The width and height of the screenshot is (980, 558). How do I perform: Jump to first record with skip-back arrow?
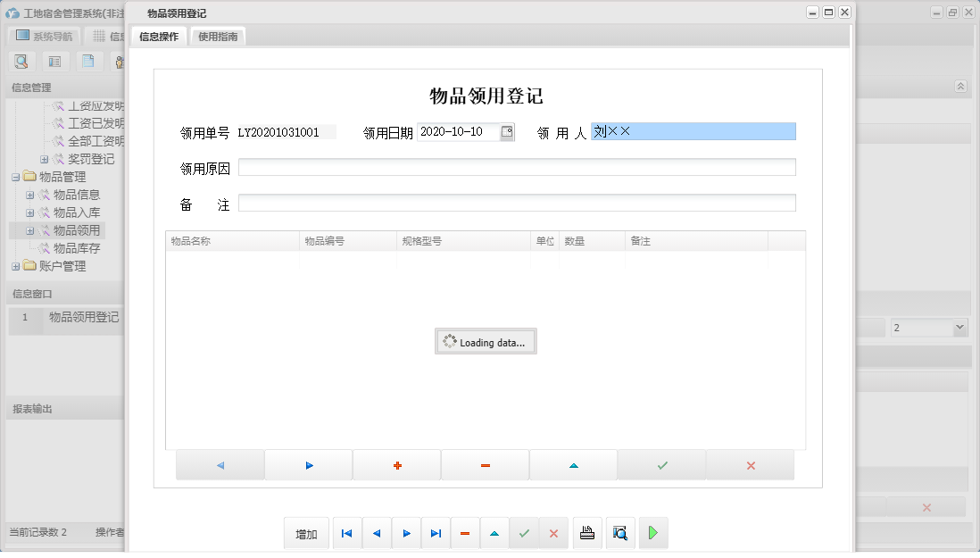click(347, 533)
